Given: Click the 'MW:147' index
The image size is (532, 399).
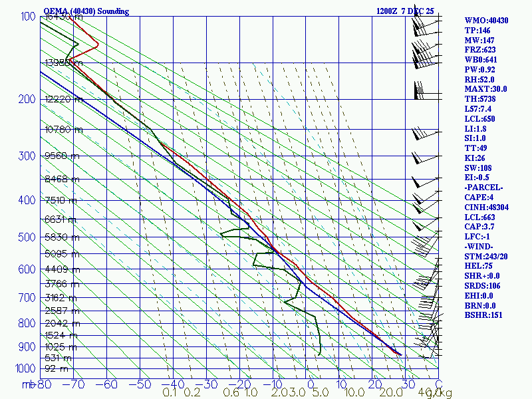Looking at the screenshot, I should coord(479,40).
